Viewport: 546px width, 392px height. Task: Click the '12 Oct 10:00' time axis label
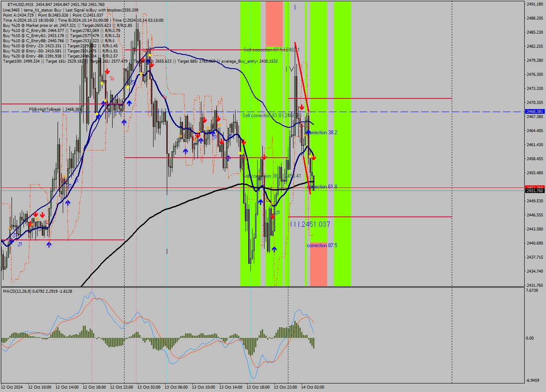coord(40,387)
